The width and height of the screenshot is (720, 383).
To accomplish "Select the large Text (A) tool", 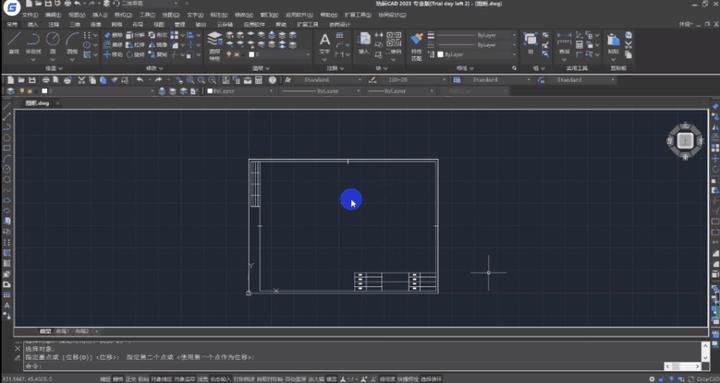I will [325, 44].
